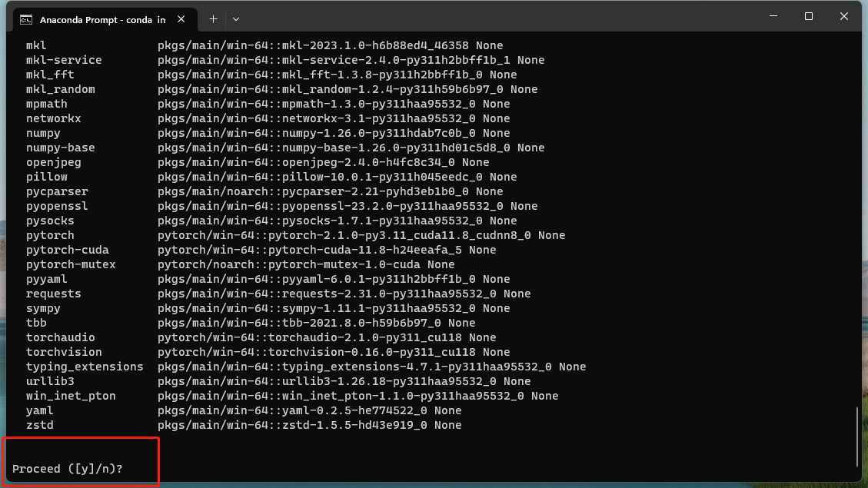Click the 'mkl_fft' package name

tap(50, 75)
